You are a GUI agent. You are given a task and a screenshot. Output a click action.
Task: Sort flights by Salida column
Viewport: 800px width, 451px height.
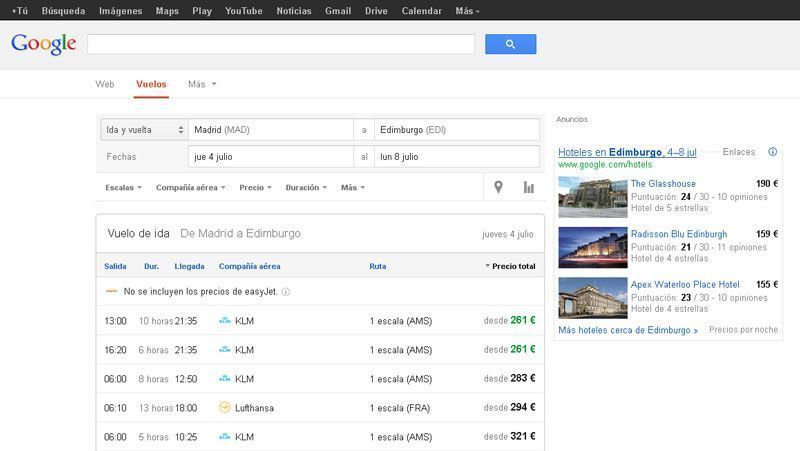(115, 266)
